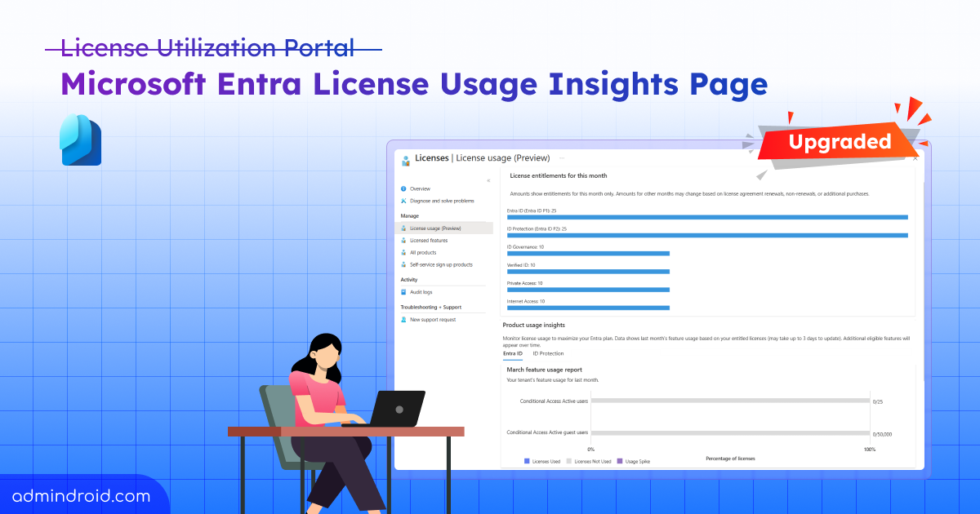This screenshot has width=980, height=514.
Task: Click the Licenses Not Used legend swatch
Action: 569,461
